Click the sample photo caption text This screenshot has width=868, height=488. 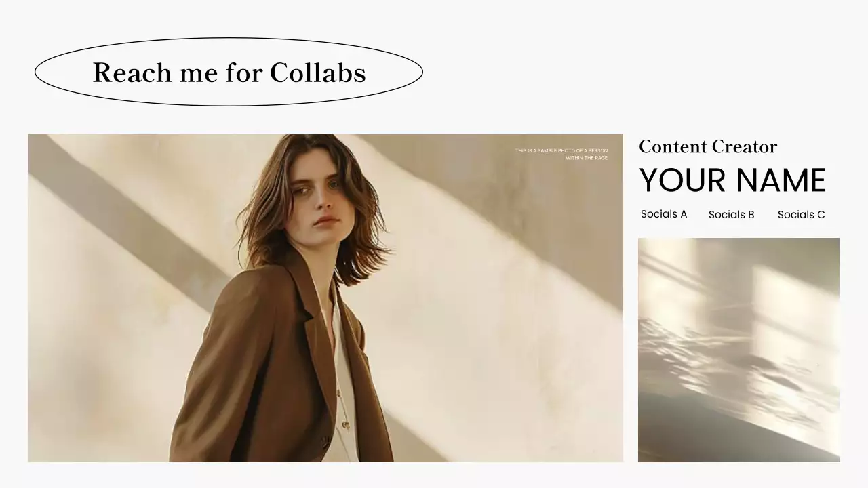tap(561, 155)
